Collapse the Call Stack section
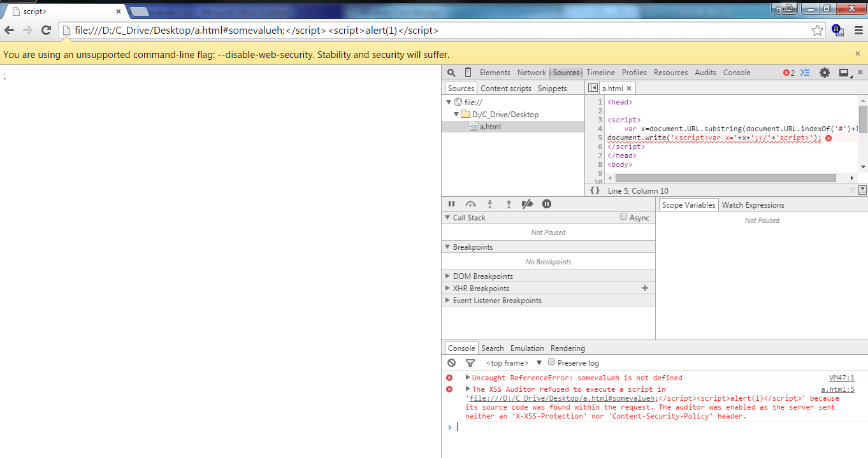 (447, 218)
